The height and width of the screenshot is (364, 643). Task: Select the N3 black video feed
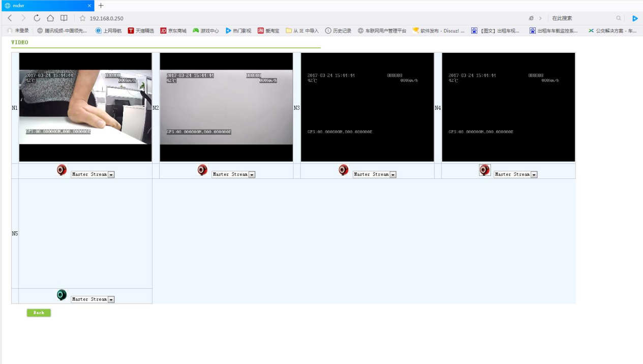point(368,107)
